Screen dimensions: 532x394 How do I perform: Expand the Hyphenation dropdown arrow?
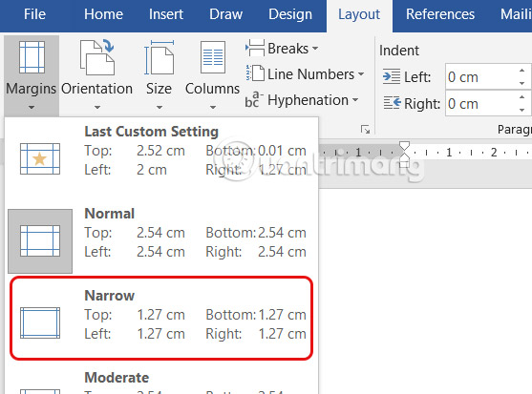(355, 100)
